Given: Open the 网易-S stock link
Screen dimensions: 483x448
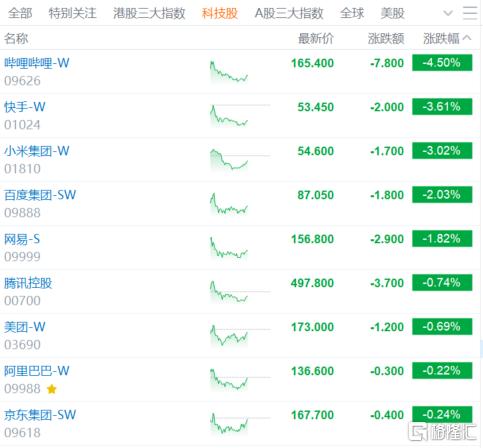Looking at the screenshot, I should click(22, 239).
